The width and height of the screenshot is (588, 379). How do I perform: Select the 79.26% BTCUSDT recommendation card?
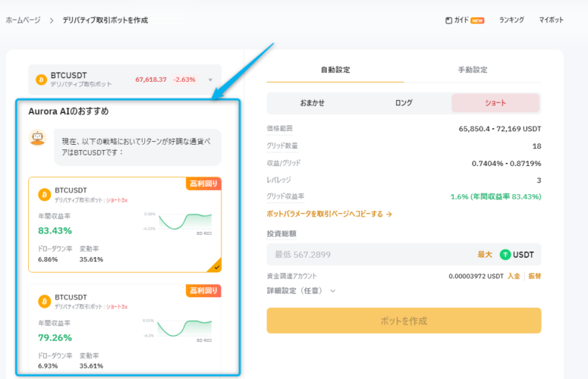point(125,330)
